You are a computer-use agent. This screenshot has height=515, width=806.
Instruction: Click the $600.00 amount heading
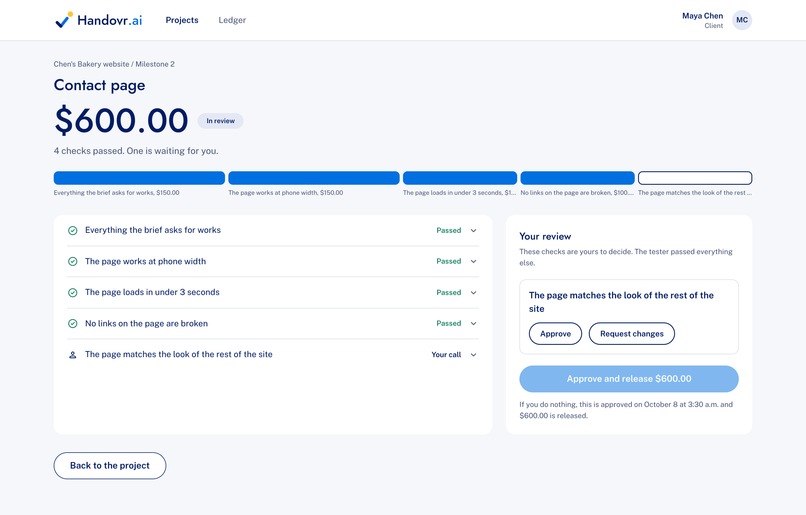point(121,120)
